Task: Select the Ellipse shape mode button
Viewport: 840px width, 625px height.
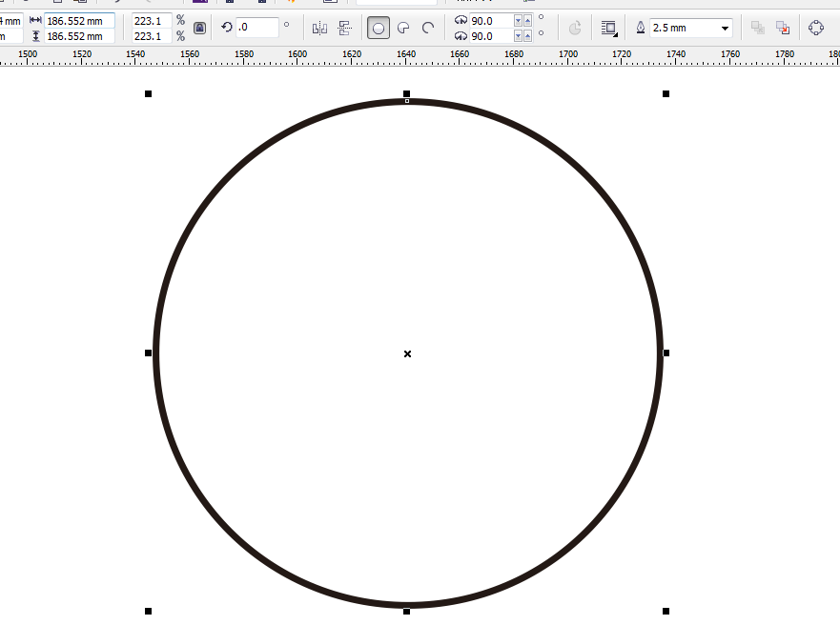Action: [379, 28]
